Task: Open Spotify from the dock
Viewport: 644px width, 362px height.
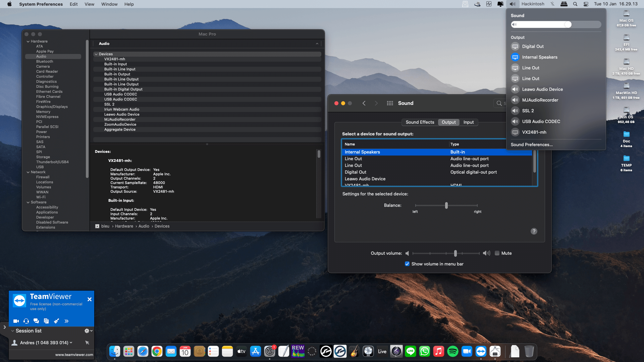Action: click(452, 351)
